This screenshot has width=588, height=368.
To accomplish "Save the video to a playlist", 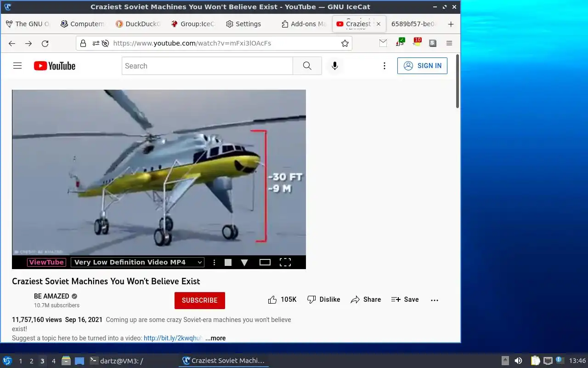I will point(405,299).
